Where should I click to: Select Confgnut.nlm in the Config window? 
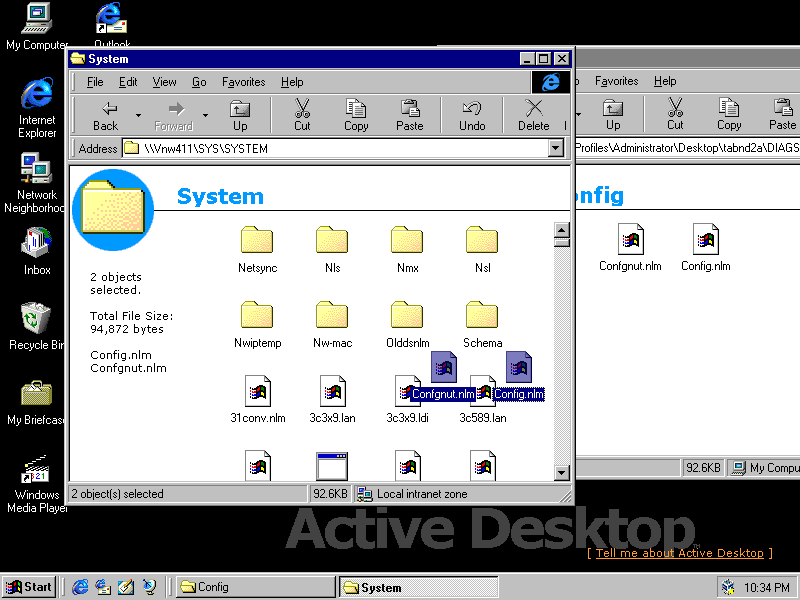tap(630, 247)
